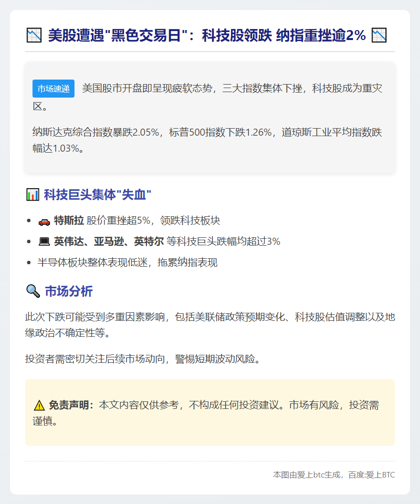This screenshot has width=420, height=504.
Task: Click the blue 市场速递 badge
Action: pos(53,88)
